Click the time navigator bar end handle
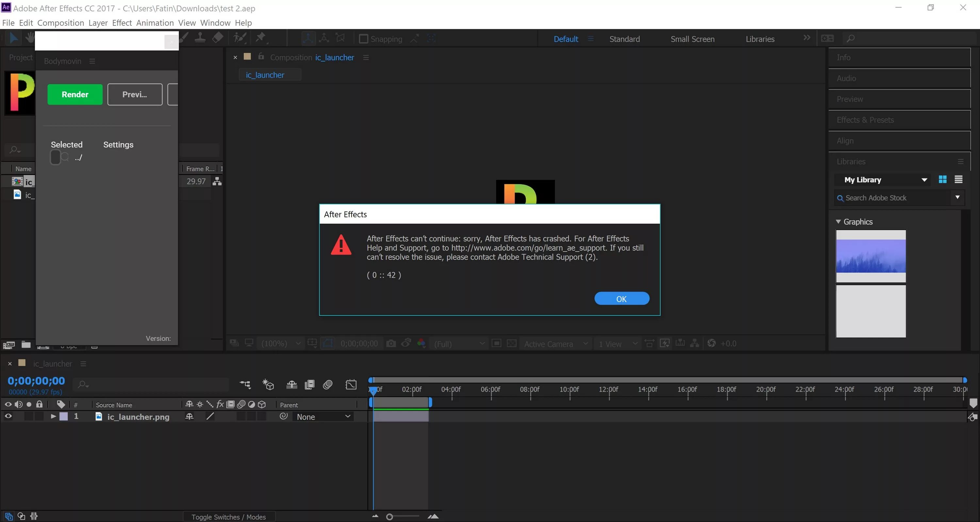This screenshot has height=522, width=980. 965,380
